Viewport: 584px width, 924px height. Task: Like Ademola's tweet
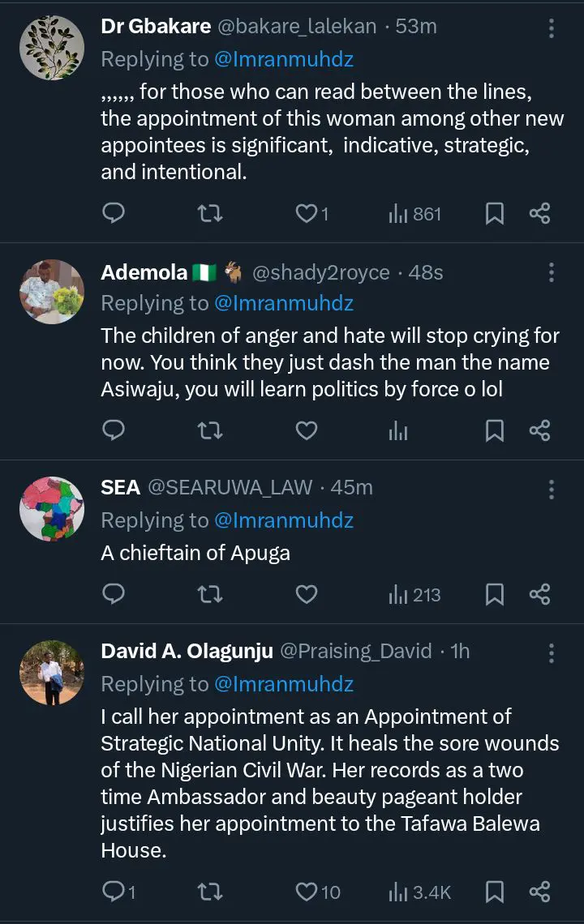306,430
